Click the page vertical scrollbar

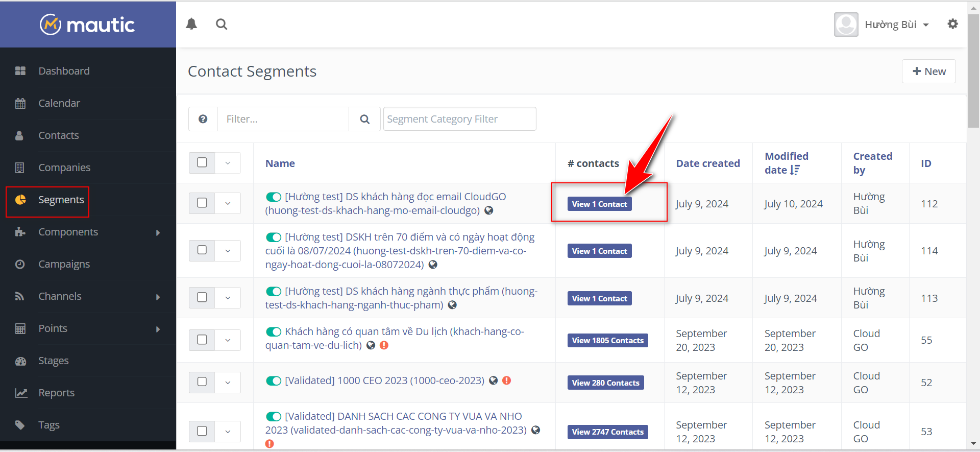973,72
